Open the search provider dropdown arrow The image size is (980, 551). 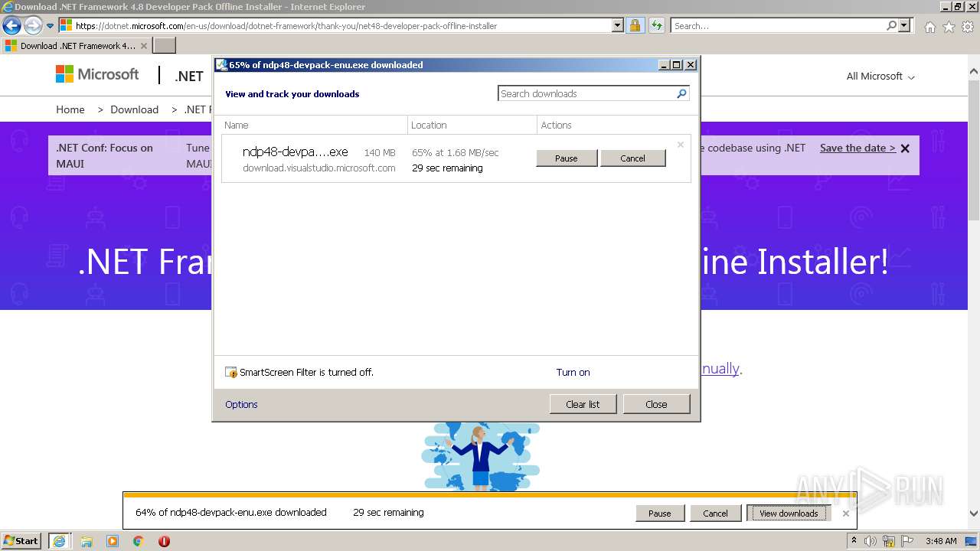pyautogui.click(x=904, y=25)
